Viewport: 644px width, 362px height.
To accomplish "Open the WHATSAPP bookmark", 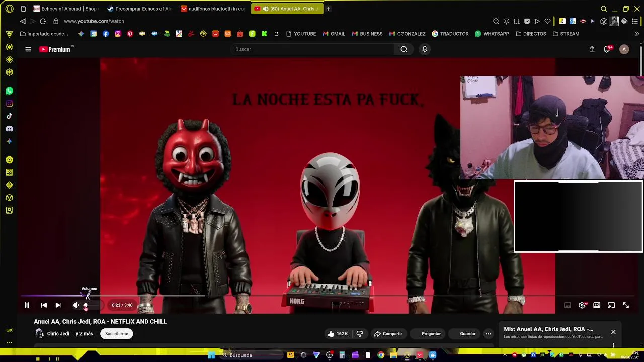I will pos(492,34).
